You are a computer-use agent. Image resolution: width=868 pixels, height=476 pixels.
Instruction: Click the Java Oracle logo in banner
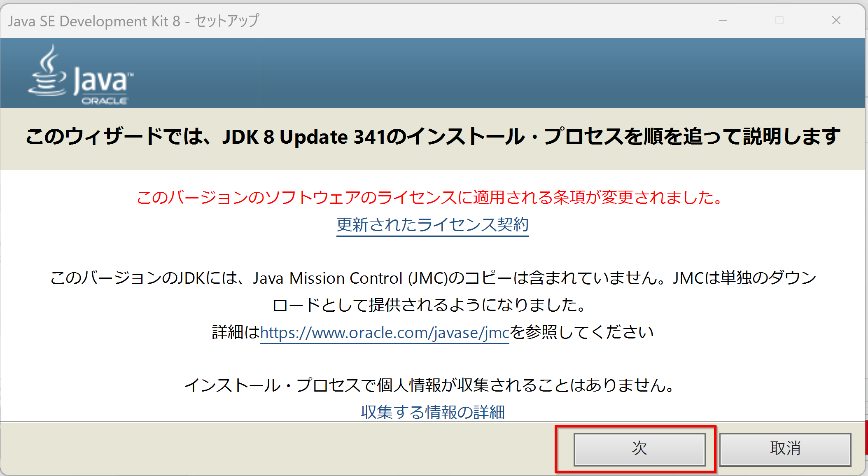point(81,75)
